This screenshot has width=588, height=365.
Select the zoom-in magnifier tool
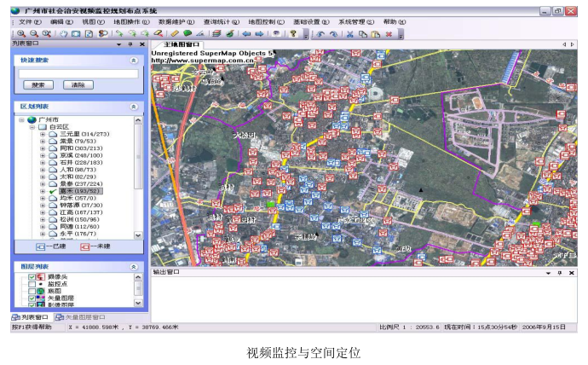coord(21,34)
